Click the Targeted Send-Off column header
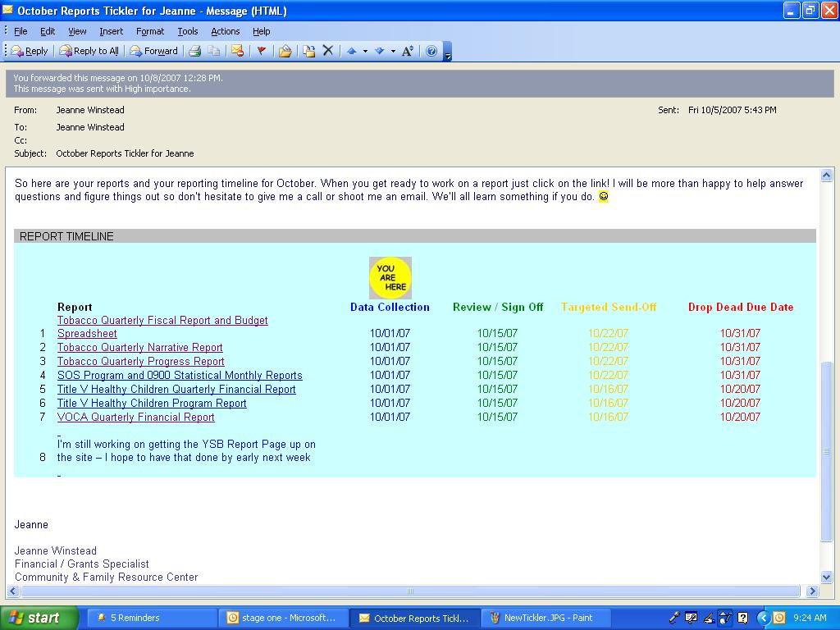The height and width of the screenshot is (630, 840). point(609,307)
